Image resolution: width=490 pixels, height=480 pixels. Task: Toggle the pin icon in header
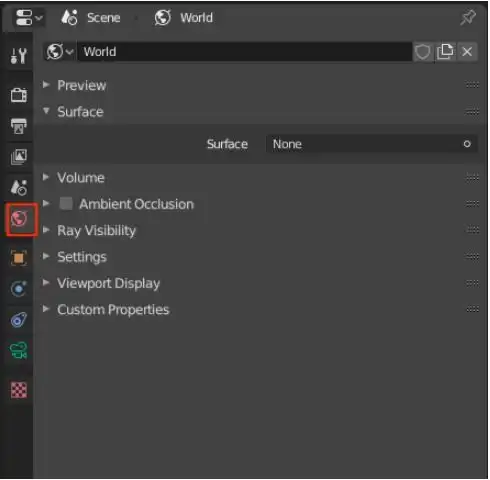click(468, 17)
